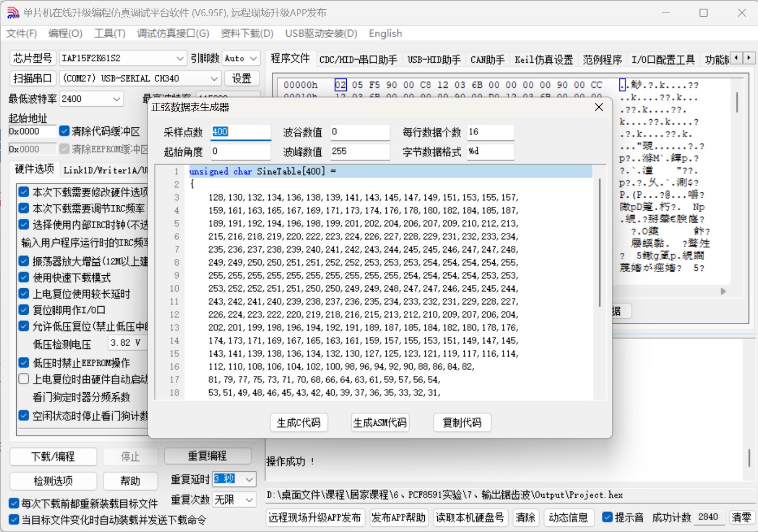Select the 硬件选项 tab
This screenshot has width=758, height=532.
click(x=34, y=169)
